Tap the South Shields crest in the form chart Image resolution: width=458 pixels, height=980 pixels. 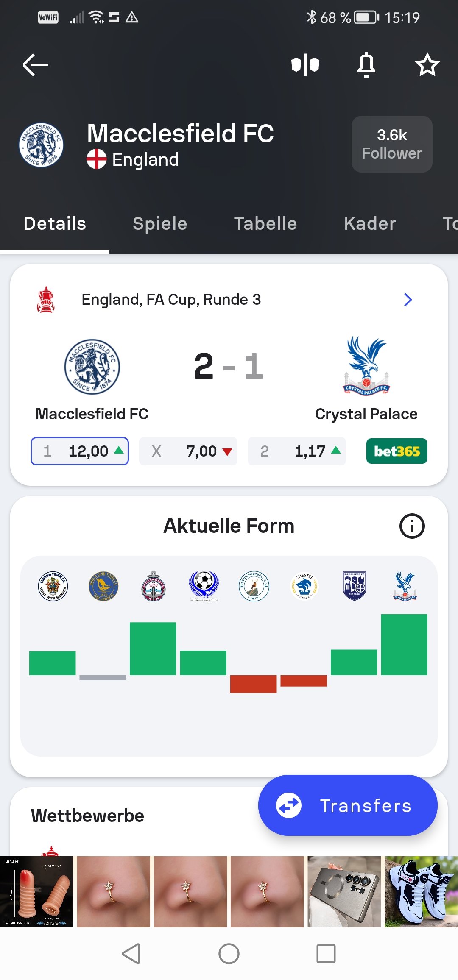click(x=153, y=586)
